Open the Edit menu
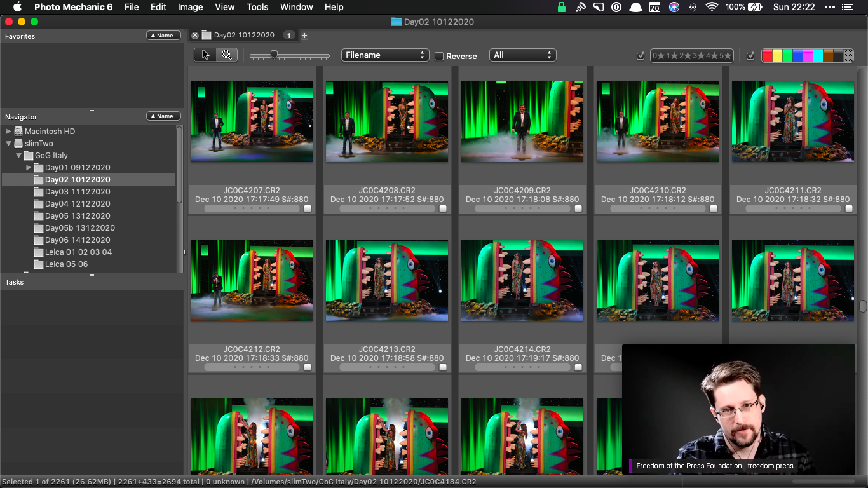Screen dimensions: 868x488 (x=158, y=7)
